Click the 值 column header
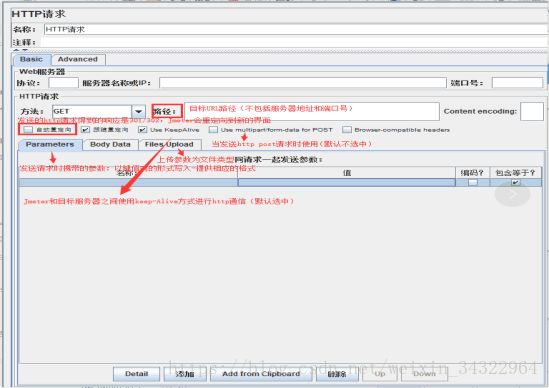This screenshot has height=388, width=549. [x=347, y=173]
